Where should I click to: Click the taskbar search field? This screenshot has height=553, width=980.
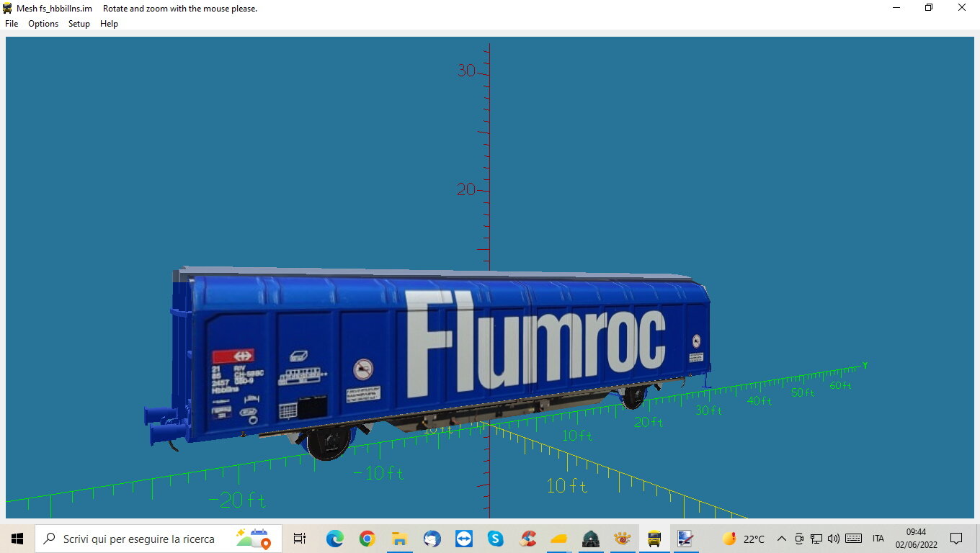click(159, 539)
